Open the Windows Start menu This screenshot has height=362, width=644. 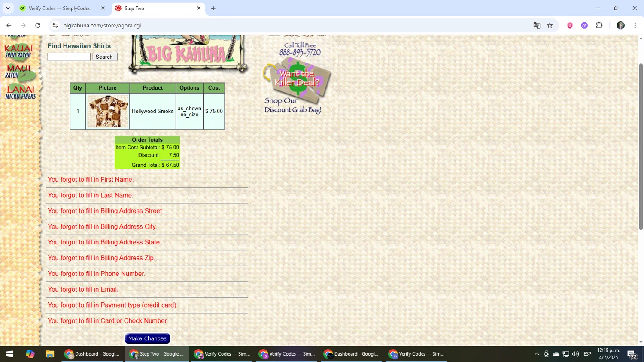pos(9,354)
